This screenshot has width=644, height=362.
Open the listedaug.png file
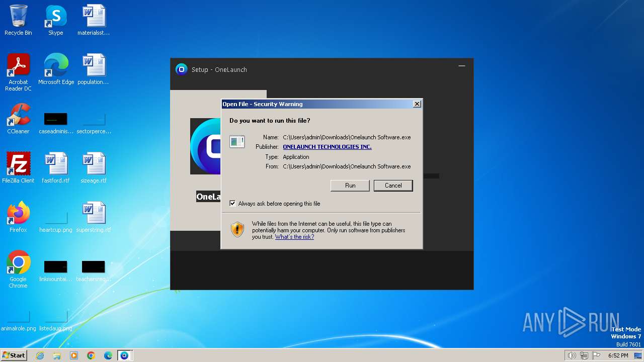pyautogui.click(x=56, y=321)
